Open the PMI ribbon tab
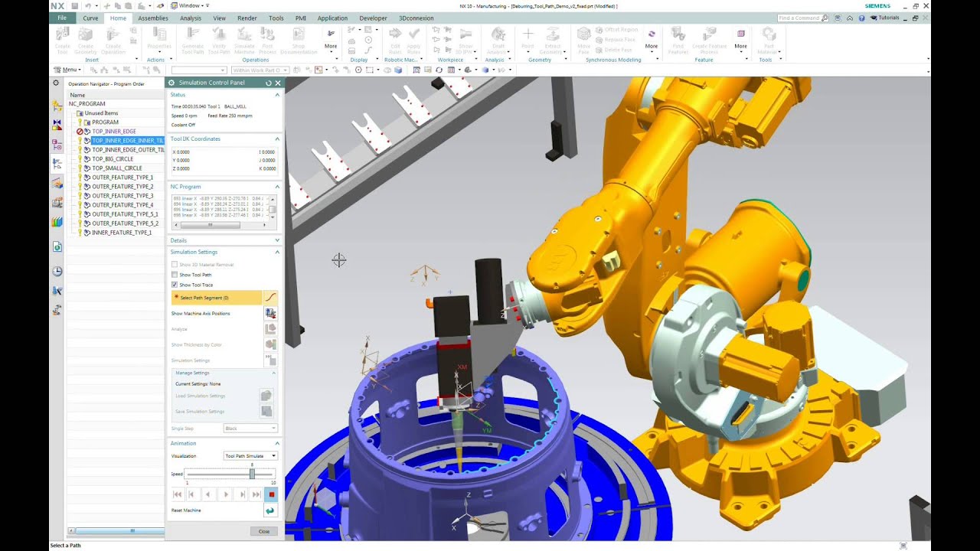980x551 pixels. tap(301, 18)
